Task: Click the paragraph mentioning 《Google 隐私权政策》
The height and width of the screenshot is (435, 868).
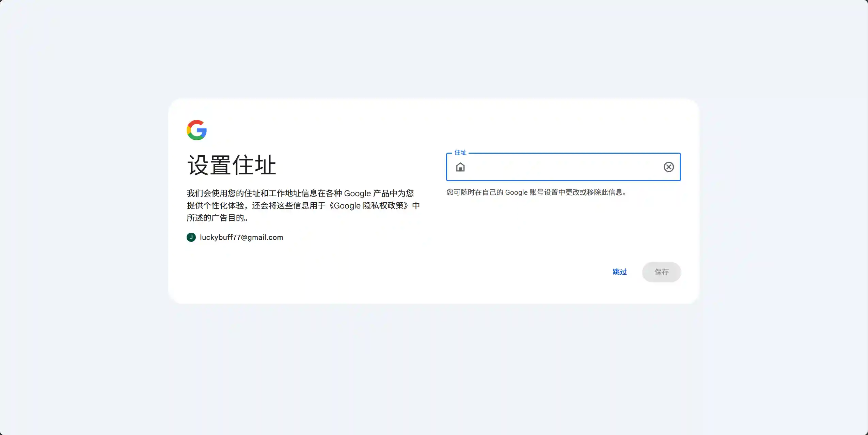Action: tap(303, 205)
